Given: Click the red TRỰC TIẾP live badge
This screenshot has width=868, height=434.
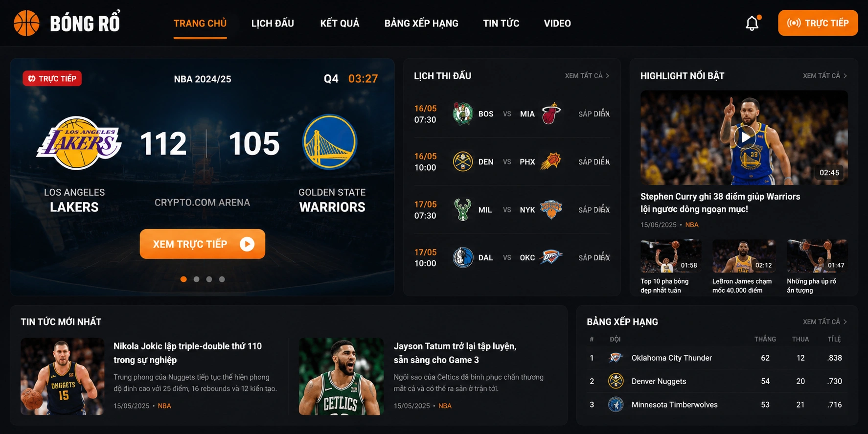Looking at the screenshot, I should click(52, 79).
